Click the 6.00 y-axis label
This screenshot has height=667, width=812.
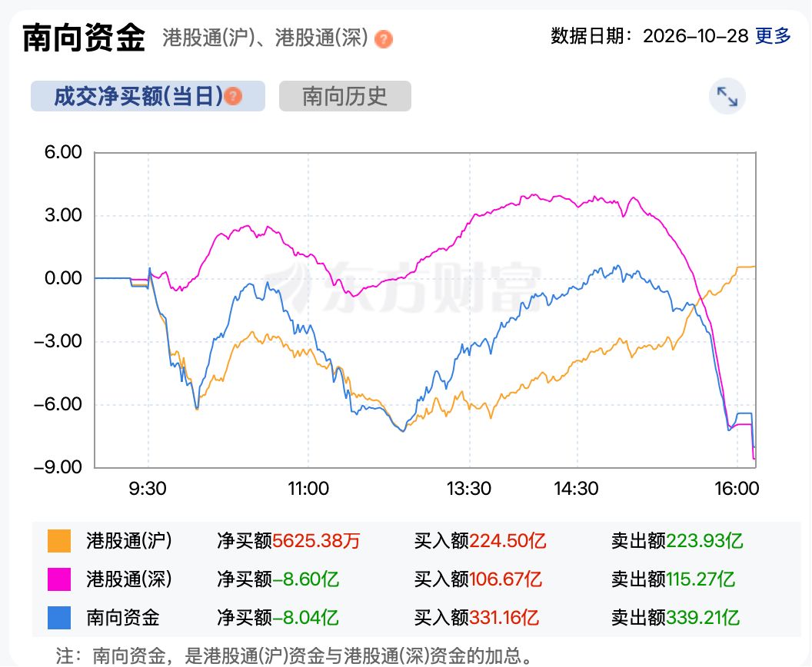tap(63, 152)
